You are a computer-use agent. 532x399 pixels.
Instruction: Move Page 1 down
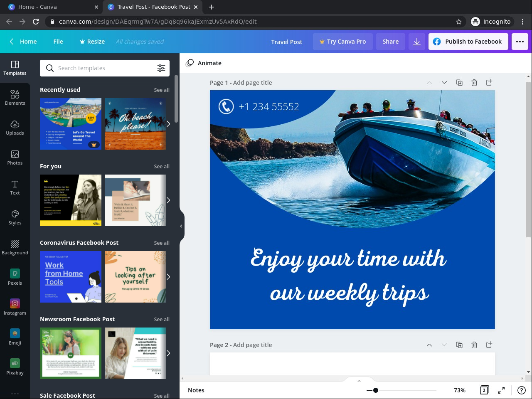tap(444, 83)
